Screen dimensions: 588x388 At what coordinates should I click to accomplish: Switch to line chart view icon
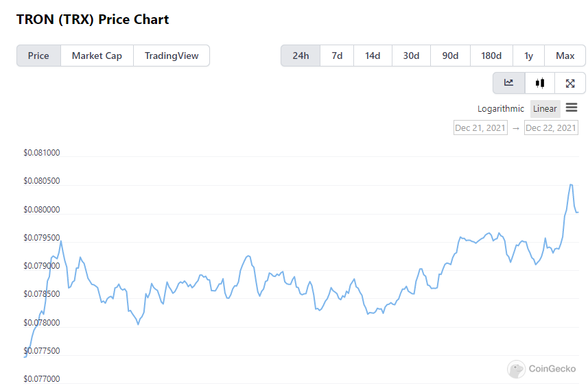(x=508, y=83)
